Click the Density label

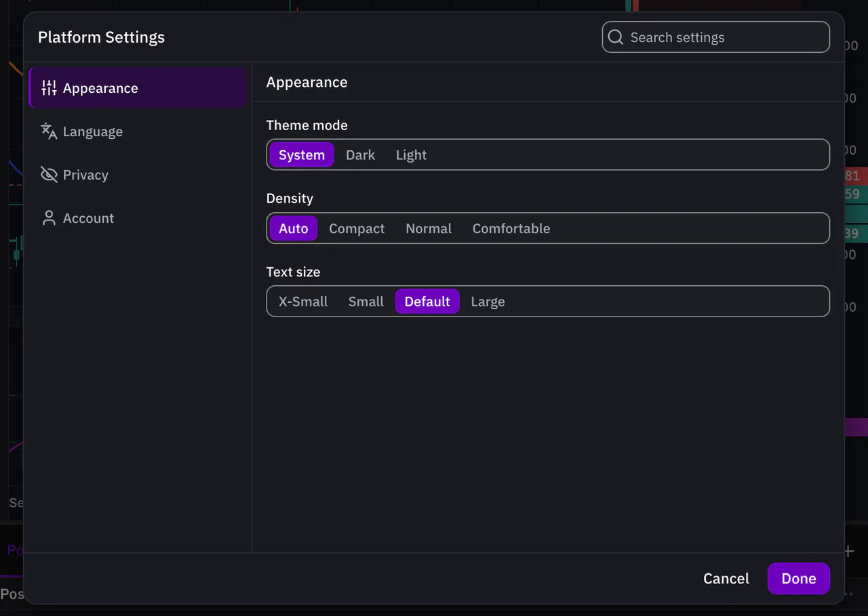290,199
